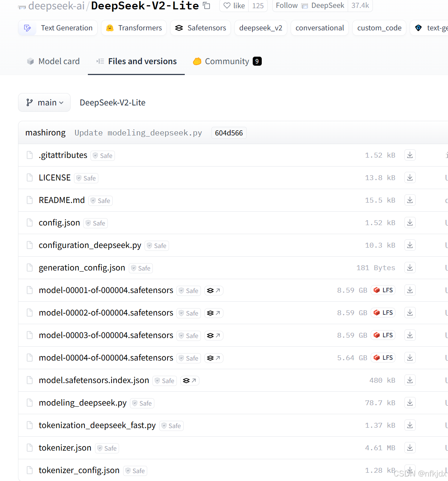Switch to the Model card tab
The width and height of the screenshot is (448, 481).
53,61
